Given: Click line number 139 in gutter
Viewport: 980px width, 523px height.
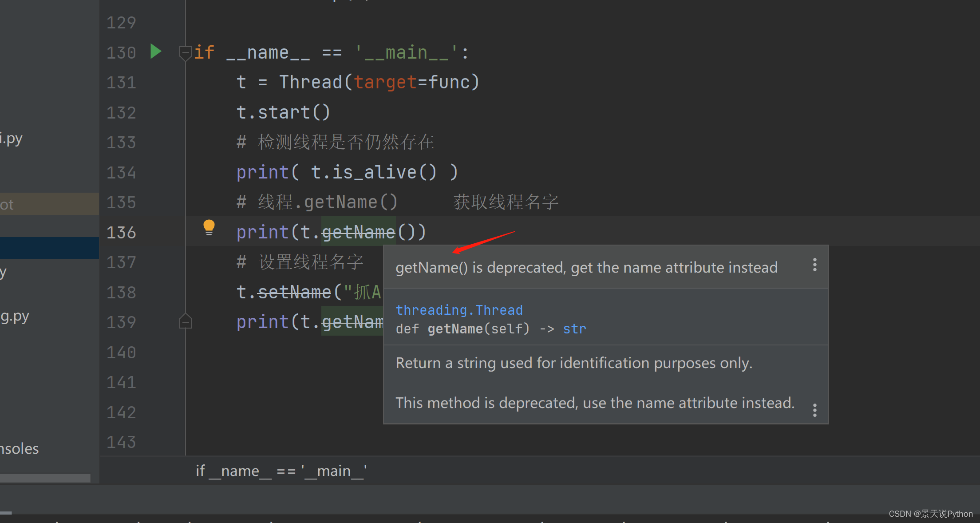Looking at the screenshot, I should coord(121,322).
